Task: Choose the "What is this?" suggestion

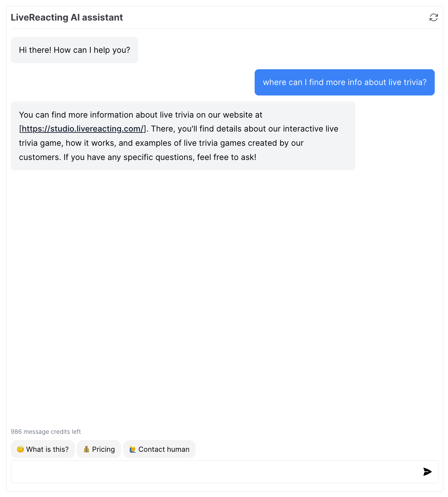Action: click(43, 449)
